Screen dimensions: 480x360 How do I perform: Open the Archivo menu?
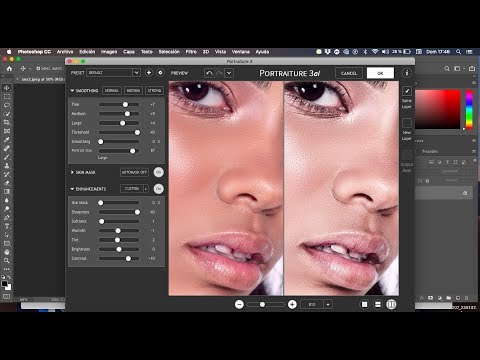[x=65, y=52]
